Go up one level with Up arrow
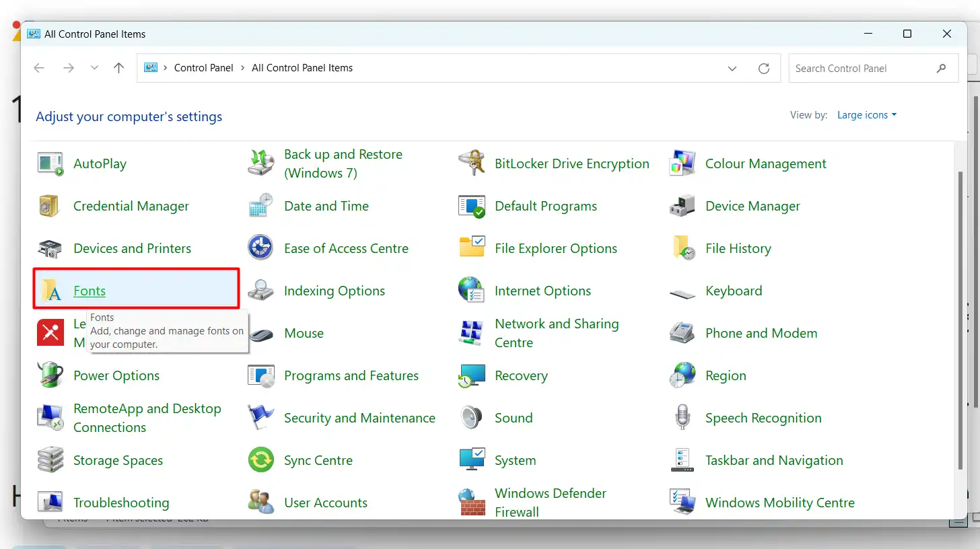980x549 pixels. click(x=119, y=68)
